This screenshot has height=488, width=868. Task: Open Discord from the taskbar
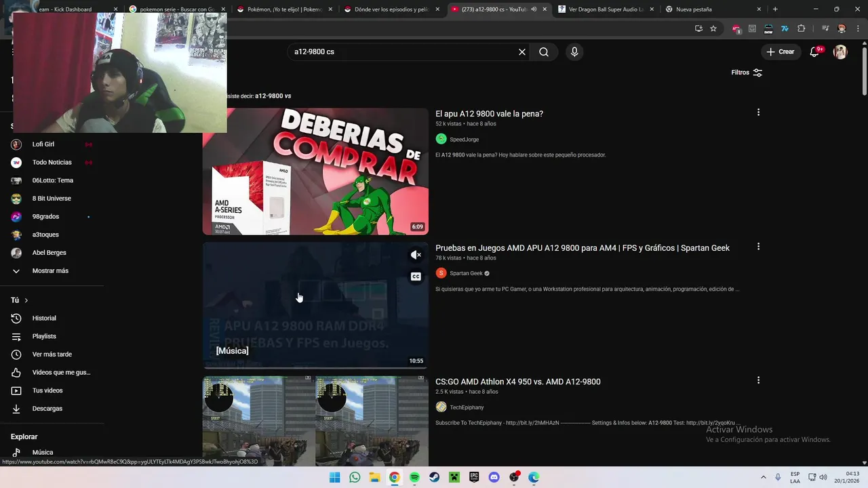494,477
